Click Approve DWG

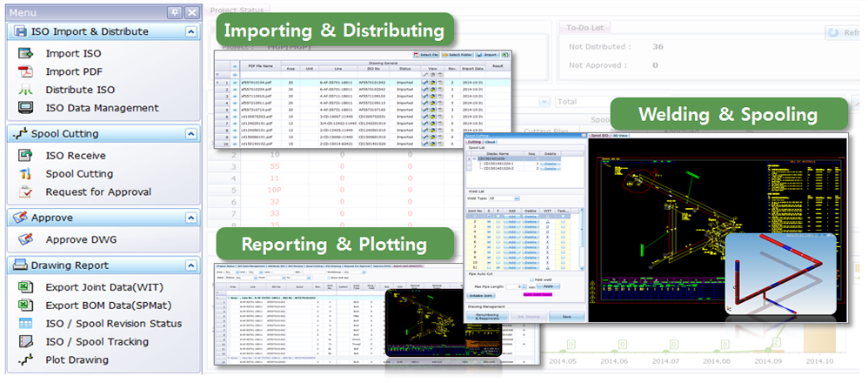80,239
